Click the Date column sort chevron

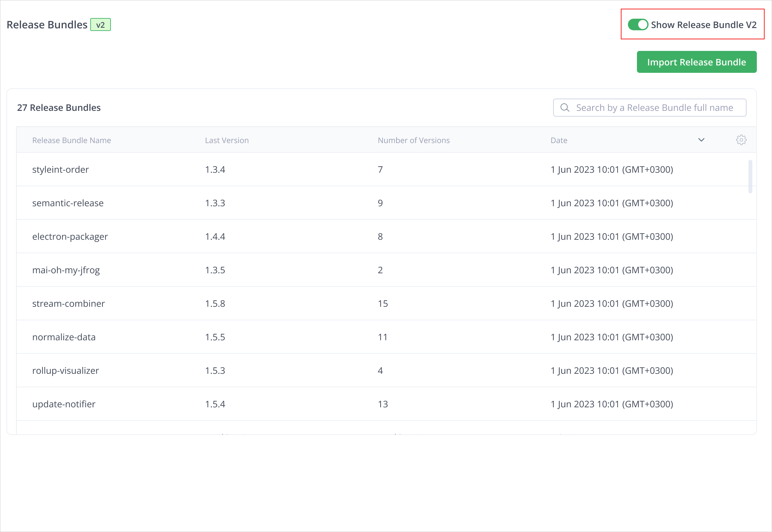701,140
